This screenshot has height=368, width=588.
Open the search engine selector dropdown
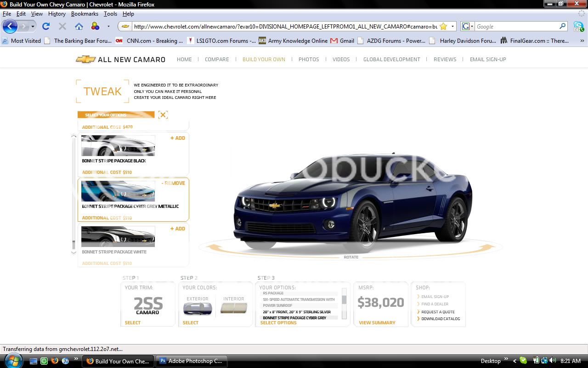click(468, 26)
